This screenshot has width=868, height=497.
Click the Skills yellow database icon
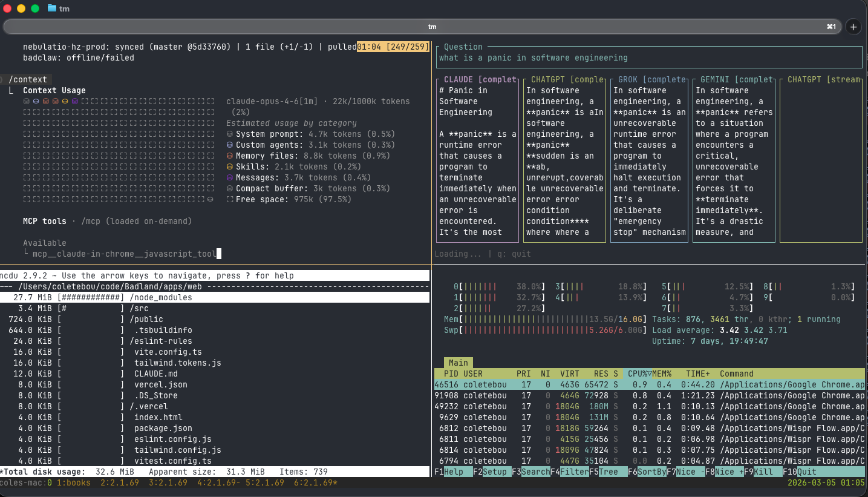[x=230, y=166]
